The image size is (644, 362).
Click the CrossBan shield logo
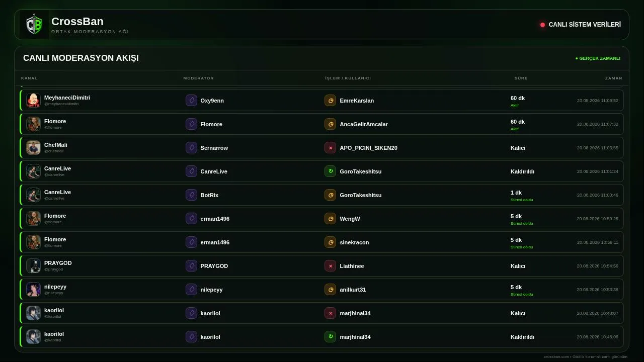pyautogui.click(x=34, y=25)
